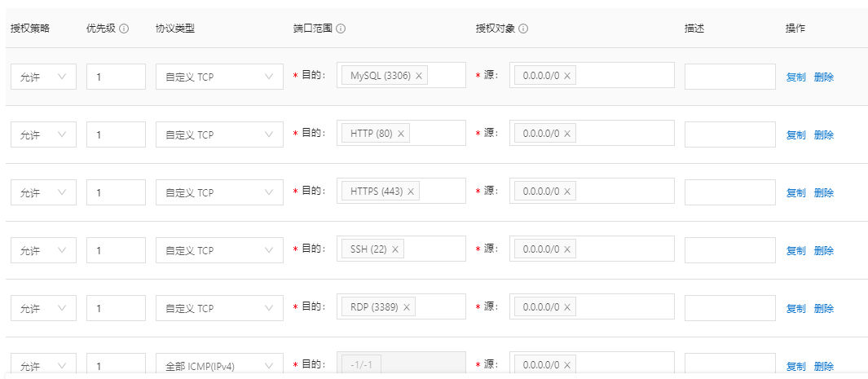Focus the description field in RDP row
This screenshot has width=868, height=379.
pyautogui.click(x=730, y=307)
